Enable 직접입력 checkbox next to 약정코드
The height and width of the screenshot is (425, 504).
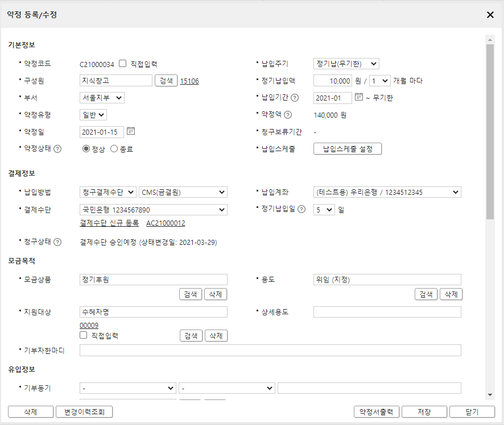(x=122, y=64)
